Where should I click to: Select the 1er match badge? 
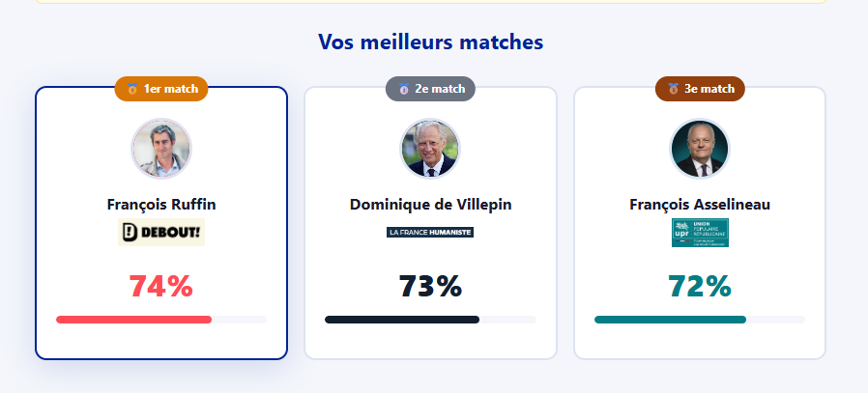click(162, 89)
